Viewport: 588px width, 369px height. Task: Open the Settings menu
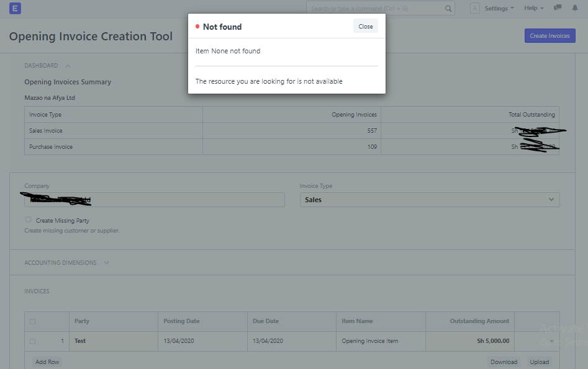coord(499,8)
